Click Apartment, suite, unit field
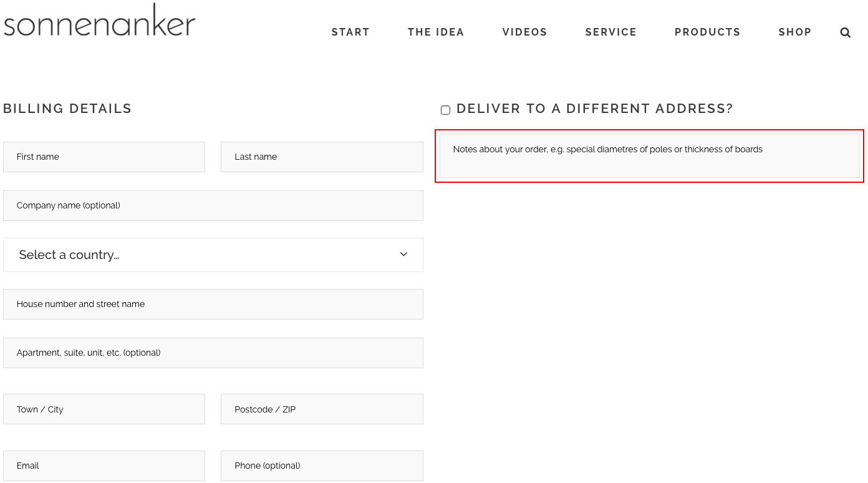 click(213, 353)
